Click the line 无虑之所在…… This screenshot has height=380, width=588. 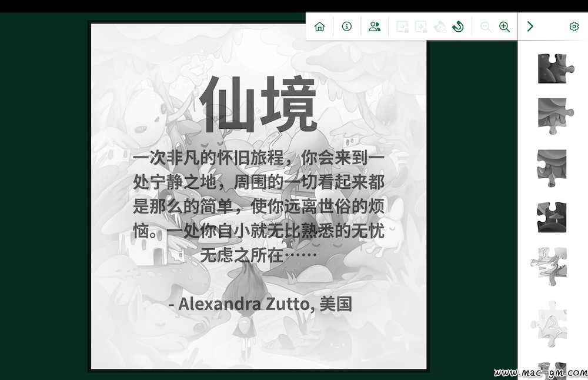[259, 255]
